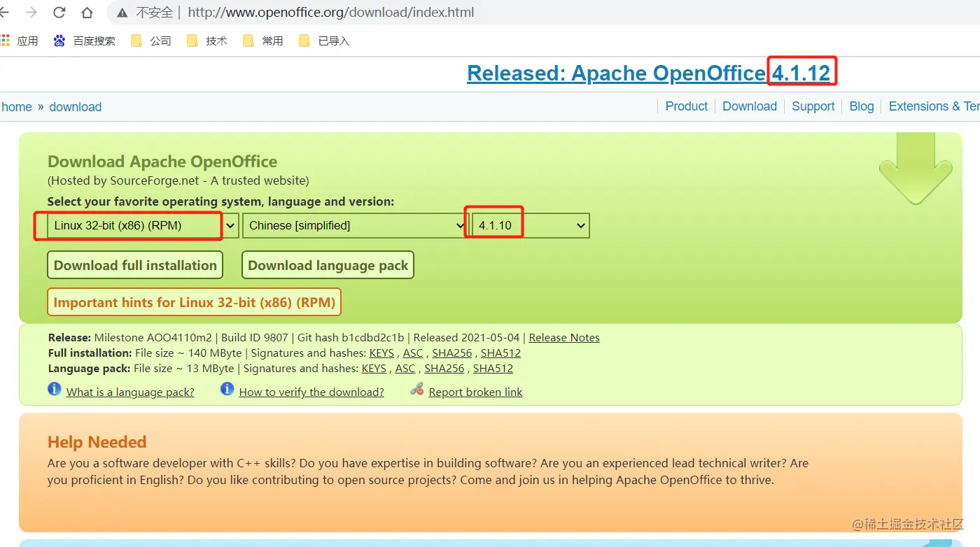Open the Support menu item

click(x=813, y=106)
